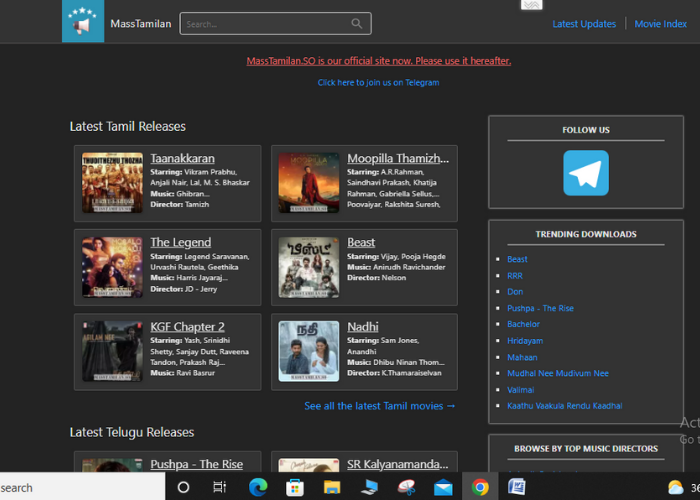This screenshot has height=500, width=700.
Task: Open the MassTamilan.SO official site notice
Action: (x=379, y=61)
